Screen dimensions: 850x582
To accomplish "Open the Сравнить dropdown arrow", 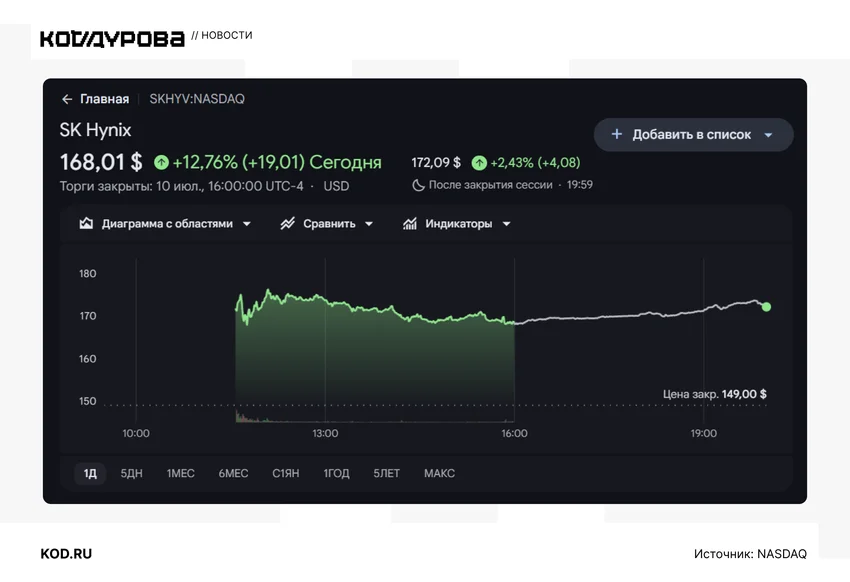I will coord(369,224).
